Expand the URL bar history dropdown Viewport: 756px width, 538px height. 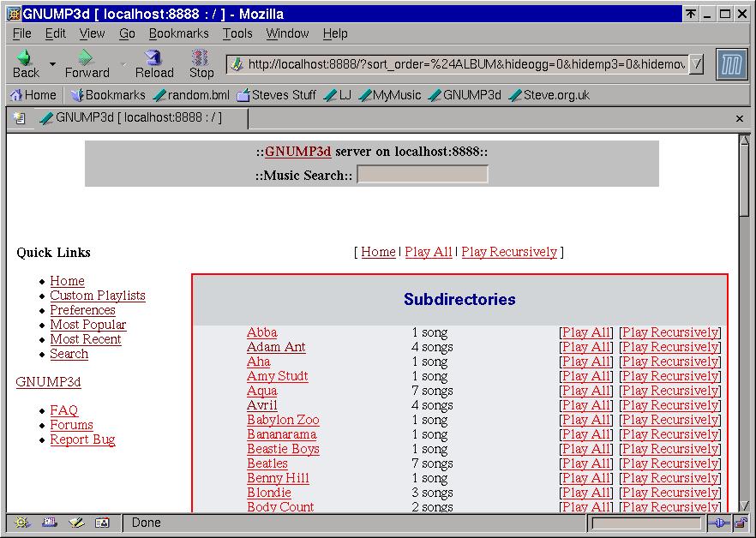coord(696,64)
